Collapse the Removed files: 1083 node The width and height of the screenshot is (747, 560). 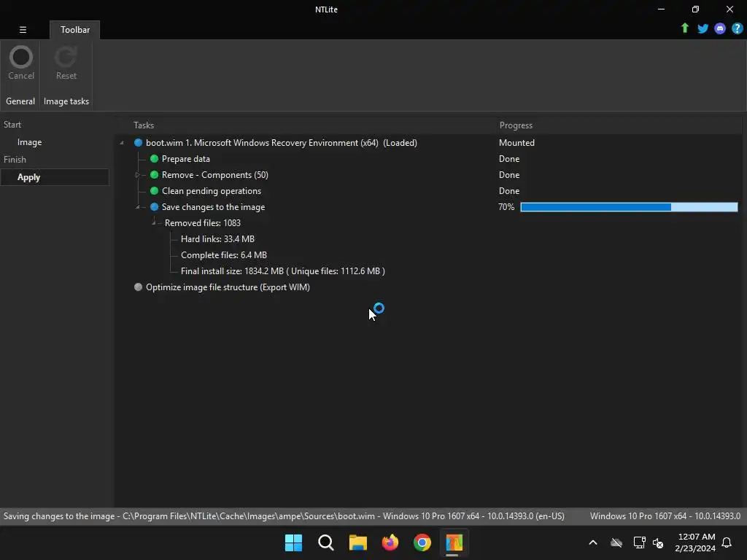point(153,222)
